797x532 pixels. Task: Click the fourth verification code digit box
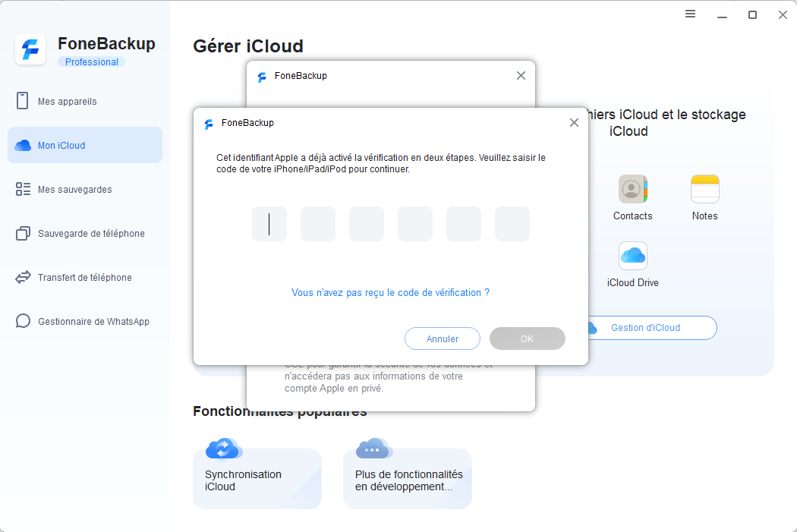point(414,224)
